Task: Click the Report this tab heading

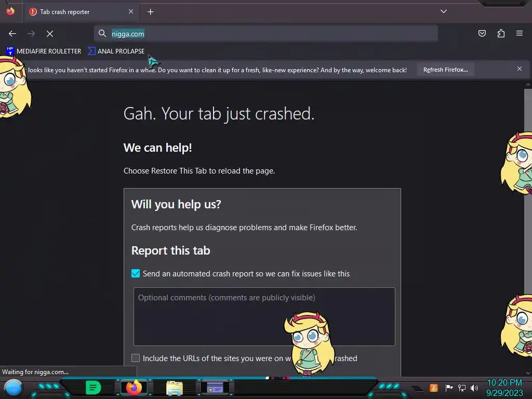Action: 170,250
